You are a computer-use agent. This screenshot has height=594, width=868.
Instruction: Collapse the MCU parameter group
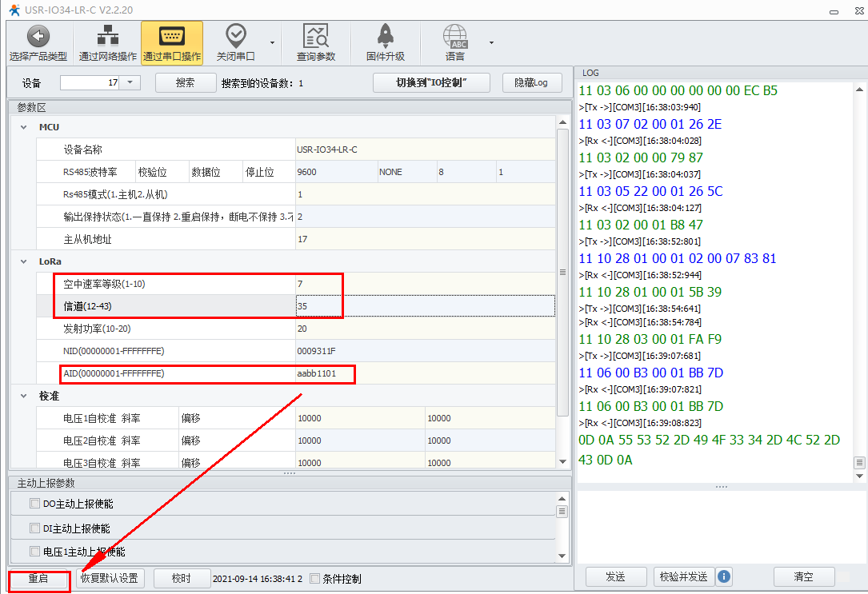point(23,127)
